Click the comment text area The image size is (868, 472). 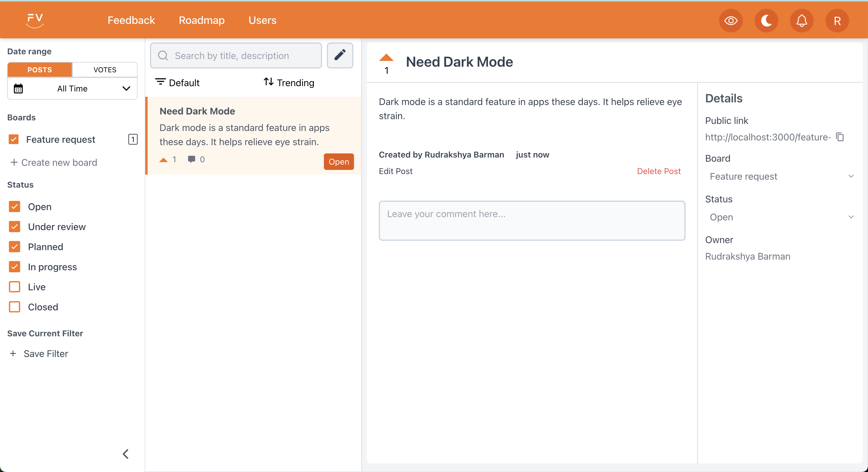pyautogui.click(x=532, y=221)
